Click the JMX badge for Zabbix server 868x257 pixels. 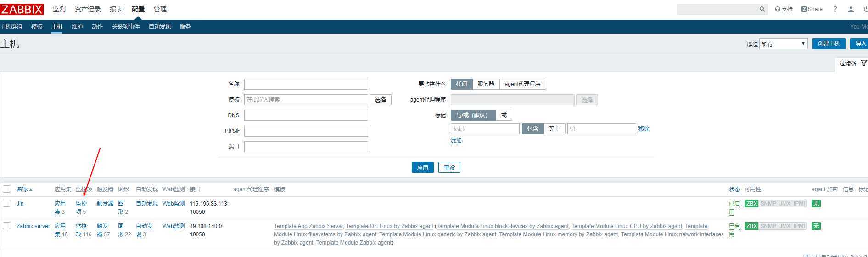785,226
